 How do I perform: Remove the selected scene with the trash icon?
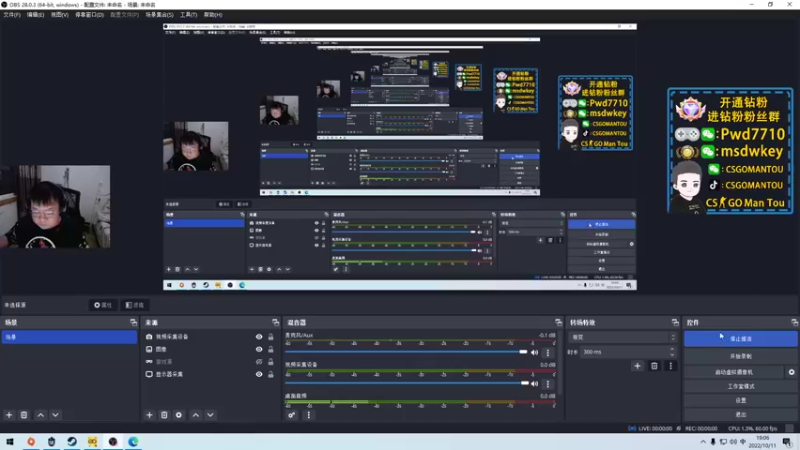coord(24,415)
